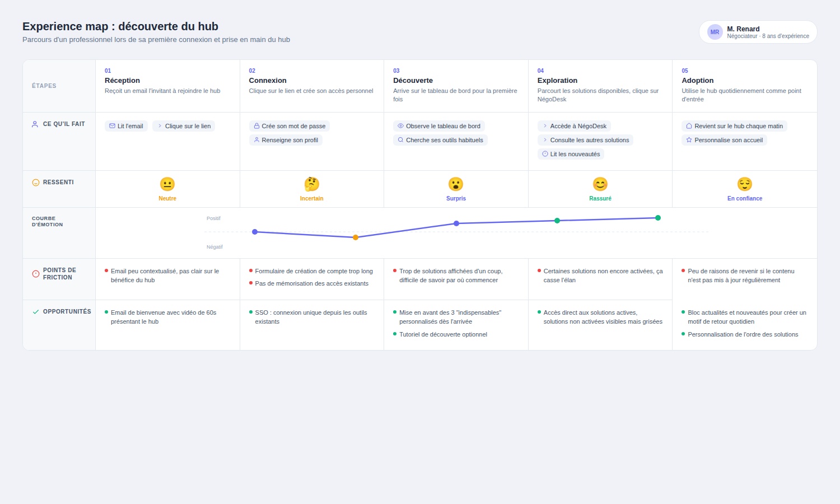Click friction 'Certaines solutions non encore activées'

coord(603,276)
